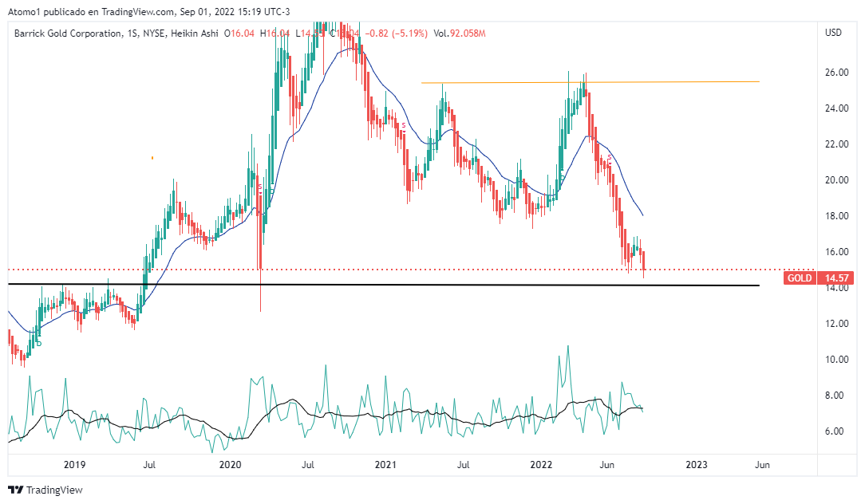Select the Jul label between 2020 and 2021
The height and width of the screenshot is (504, 865).
coord(308,464)
